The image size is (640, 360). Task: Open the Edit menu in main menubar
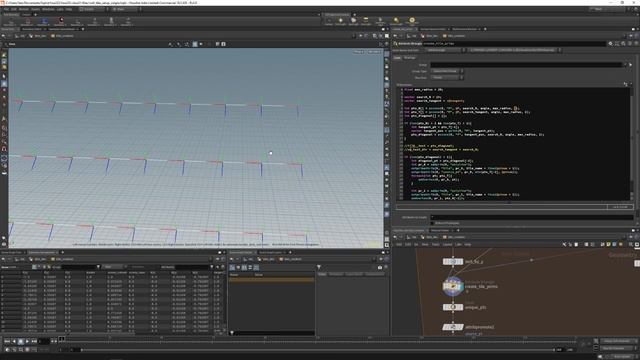click(x=13, y=9)
